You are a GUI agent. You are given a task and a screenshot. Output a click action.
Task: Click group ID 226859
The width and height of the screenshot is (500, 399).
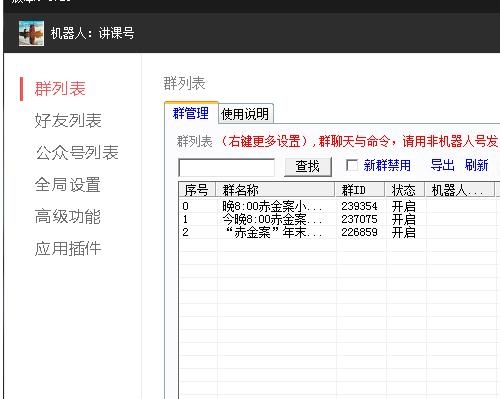click(359, 232)
